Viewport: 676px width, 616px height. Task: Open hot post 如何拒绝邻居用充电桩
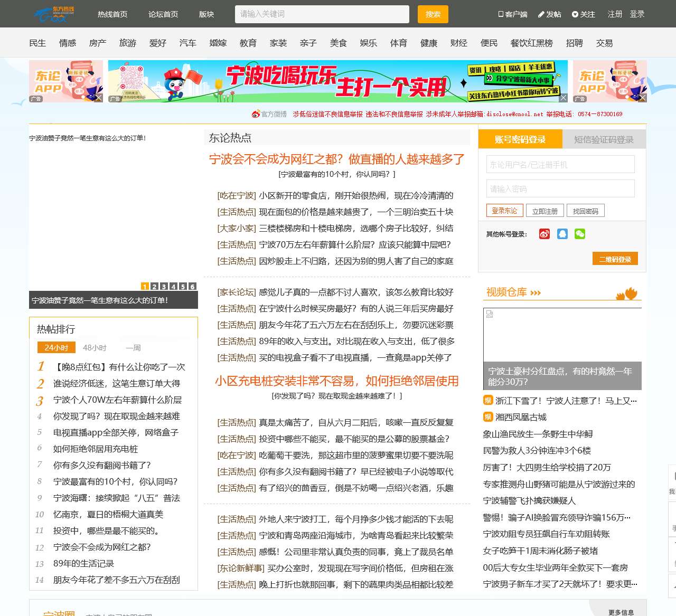coord(96,449)
